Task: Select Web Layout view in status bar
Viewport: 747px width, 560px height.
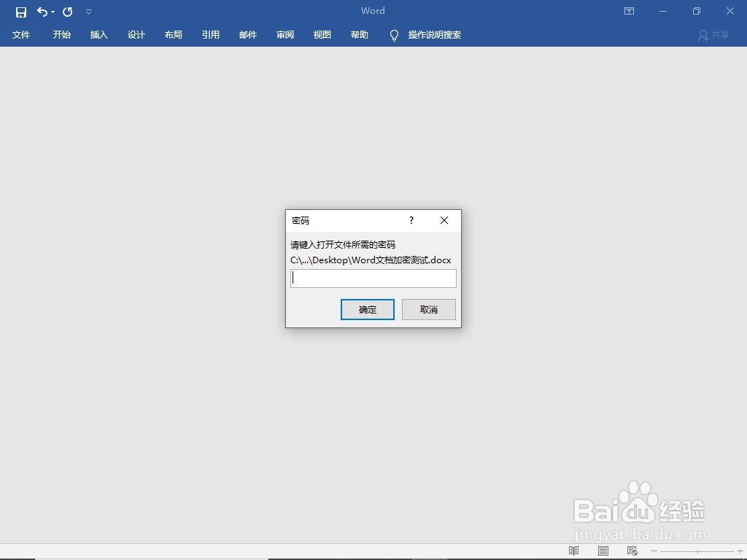Action: pos(632,551)
